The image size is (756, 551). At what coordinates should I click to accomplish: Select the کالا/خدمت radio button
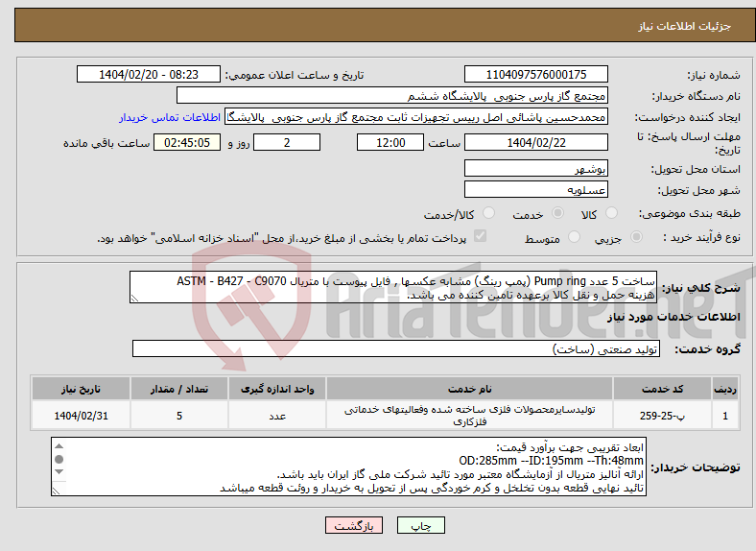[x=488, y=213]
